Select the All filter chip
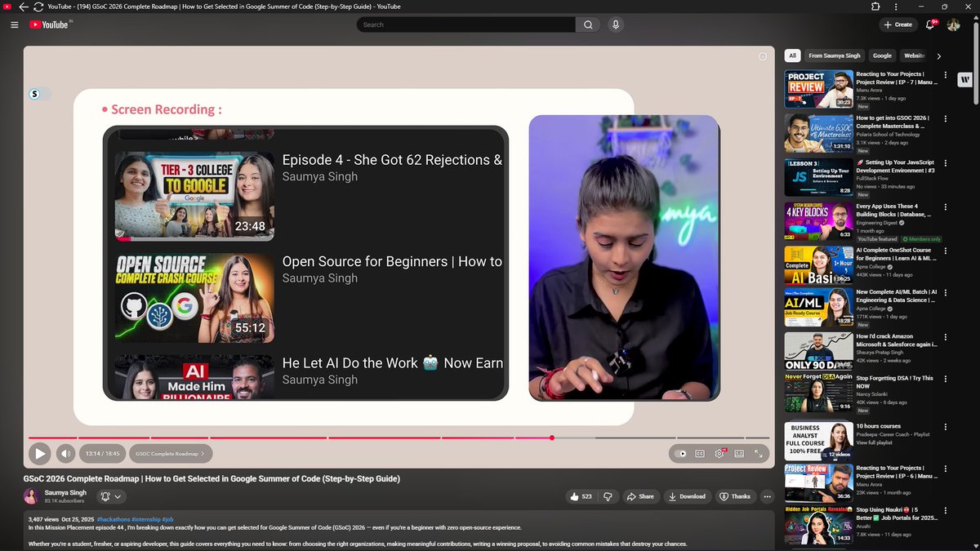This screenshot has height=551, width=980. point(792,56)
